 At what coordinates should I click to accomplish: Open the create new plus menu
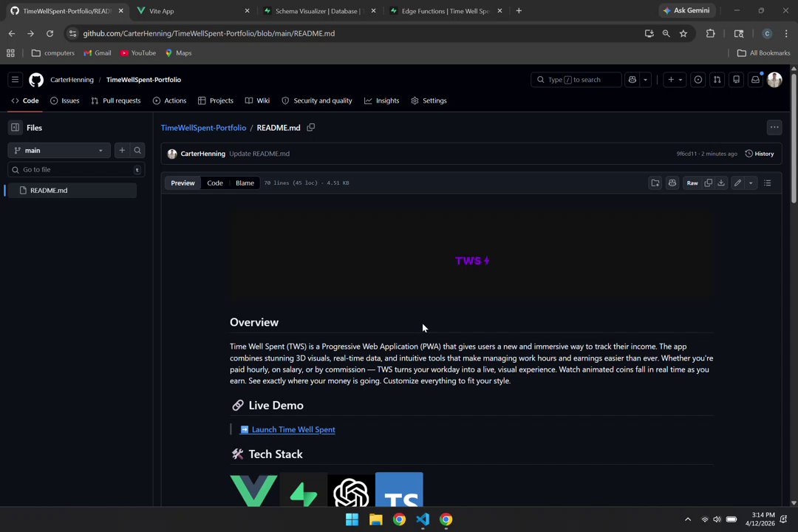click(x=675, y=80)
